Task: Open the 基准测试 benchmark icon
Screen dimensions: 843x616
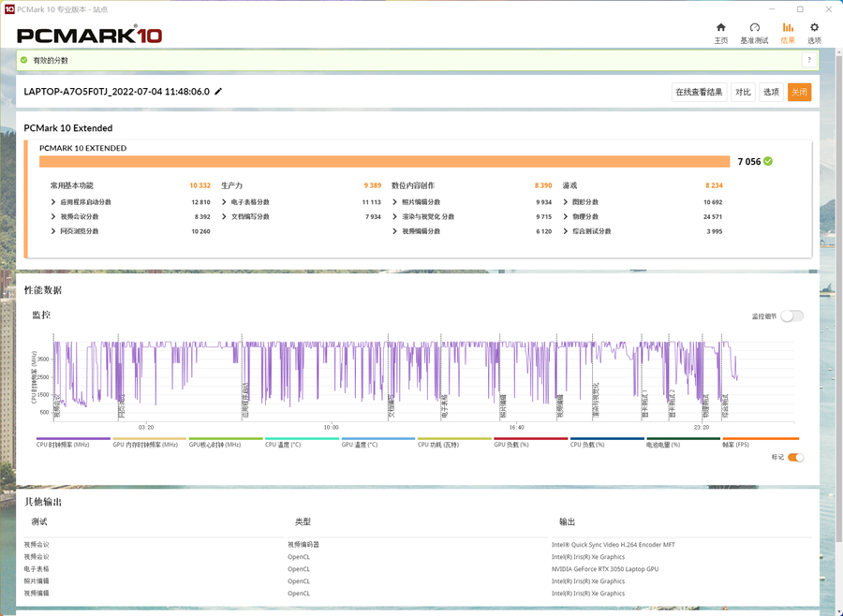Action: [754, 28]
